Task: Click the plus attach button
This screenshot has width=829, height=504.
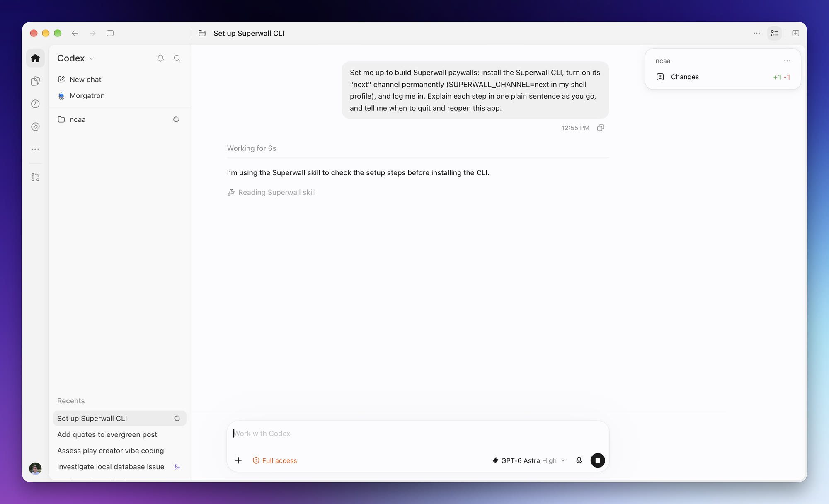Action: [x=238, y=460]
